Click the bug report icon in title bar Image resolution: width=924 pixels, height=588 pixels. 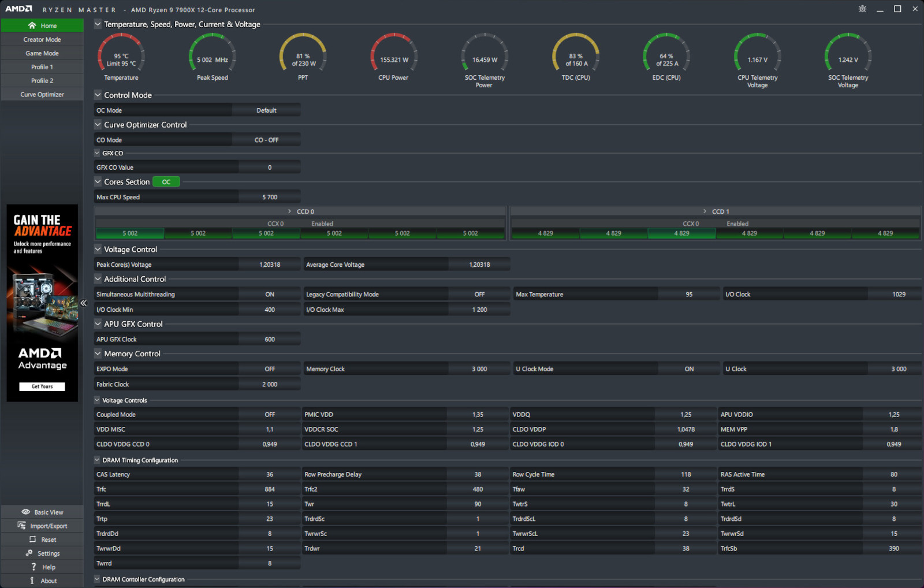(x=862, y=9)
